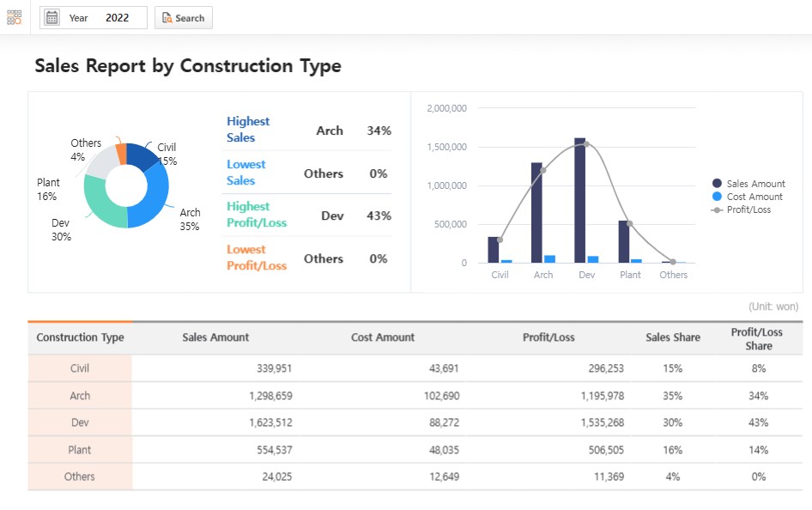Screen dimensions: 812x510
Task: Click the Sales Amount column header
Action: (215, 337)
